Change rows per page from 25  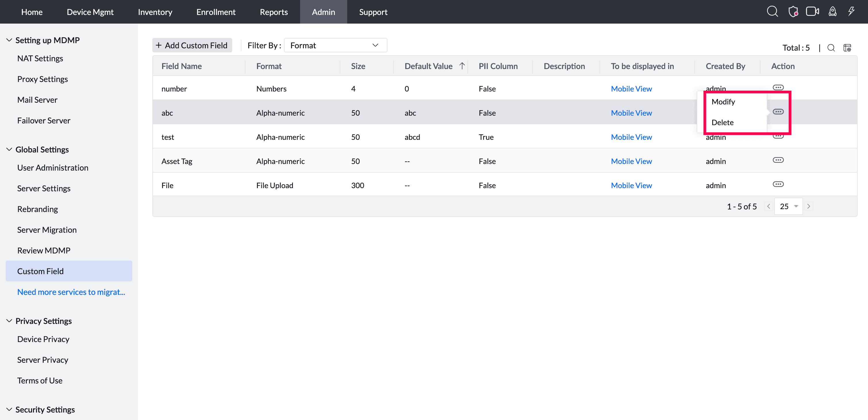click(788, 206)
